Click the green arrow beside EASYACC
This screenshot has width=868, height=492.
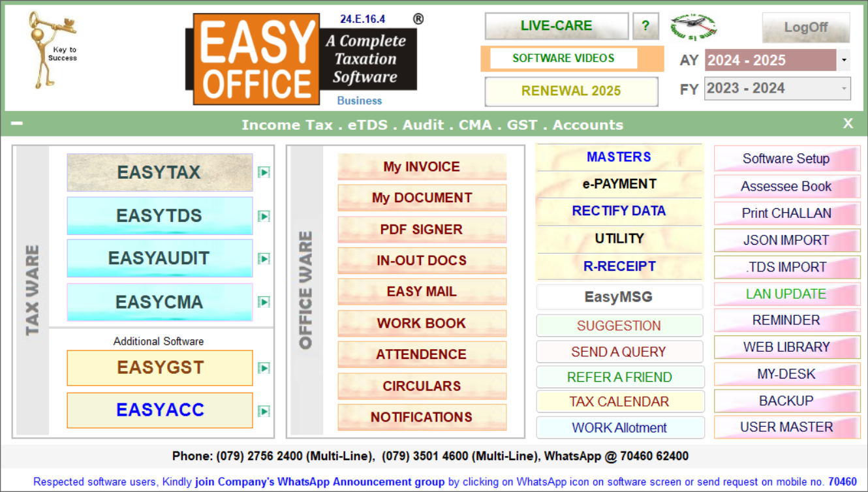click(264, 411)
